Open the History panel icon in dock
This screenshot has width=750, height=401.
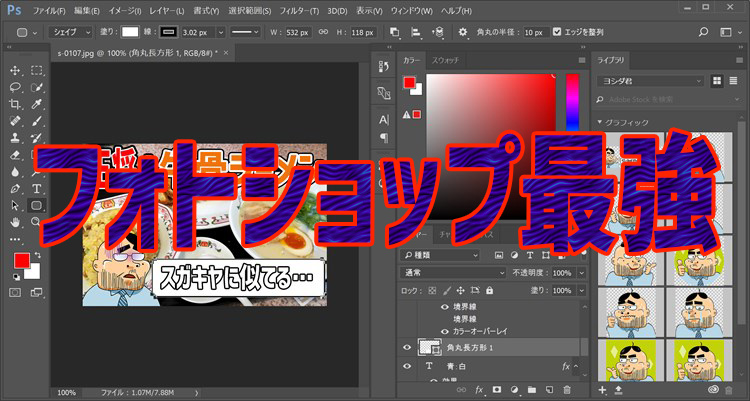(384, 67)
